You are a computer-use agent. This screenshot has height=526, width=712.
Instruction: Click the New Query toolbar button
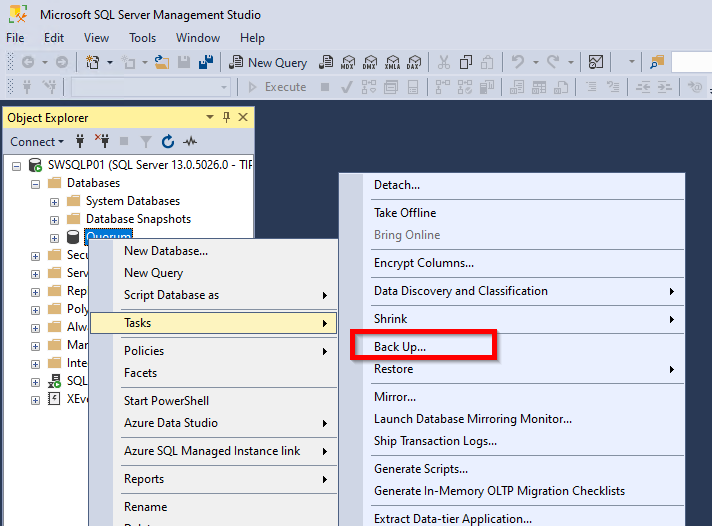coord(268,62)
